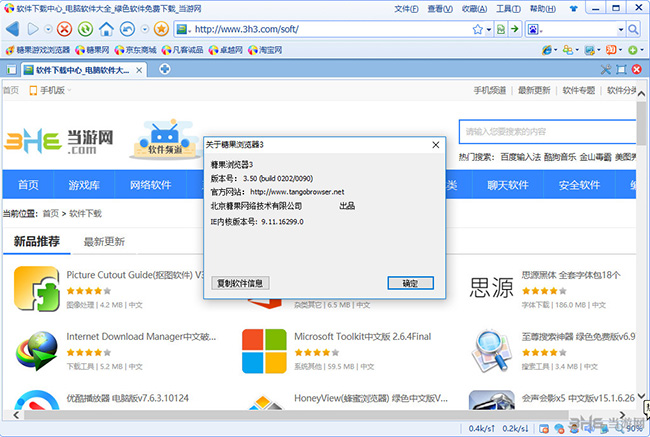Click 聊天软件 in the site navigation bar
The width and height of the screenshot is (650, 437).
[508, 185]
